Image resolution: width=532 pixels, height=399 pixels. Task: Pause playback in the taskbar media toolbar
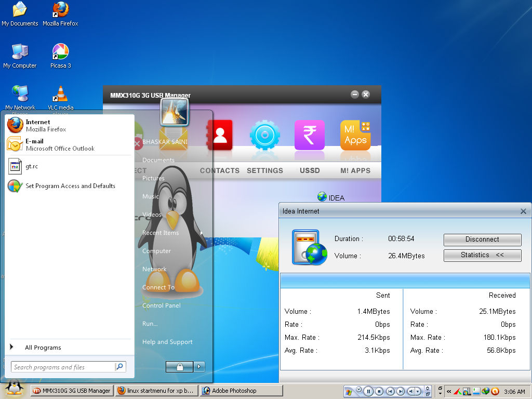pyautogui.click(x=368, y=392)
